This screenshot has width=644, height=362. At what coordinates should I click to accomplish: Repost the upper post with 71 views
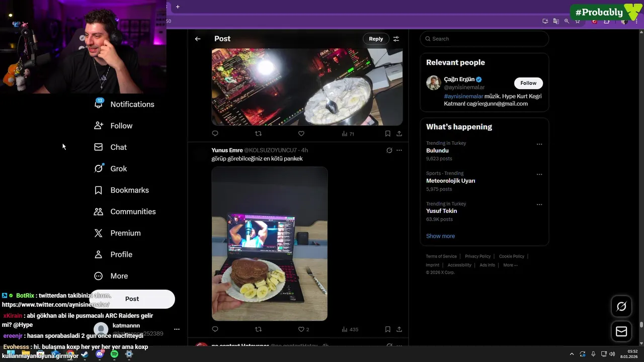(258, 133)
